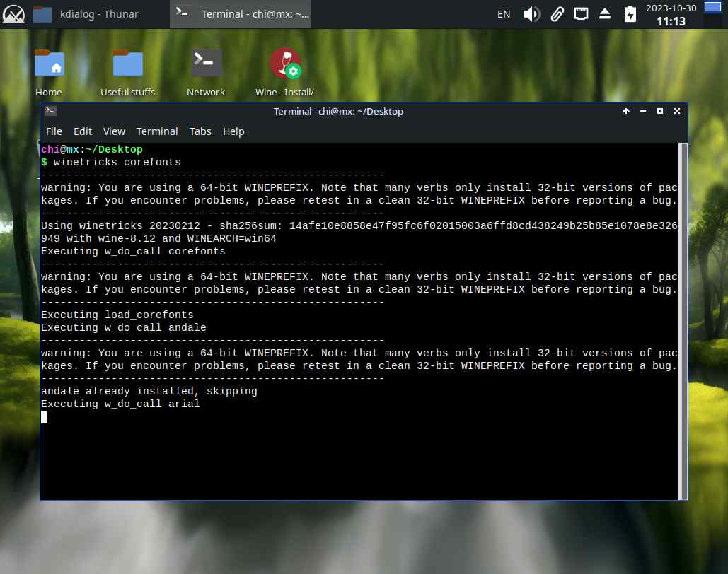Click the shade (up arrow) window button

626,112
